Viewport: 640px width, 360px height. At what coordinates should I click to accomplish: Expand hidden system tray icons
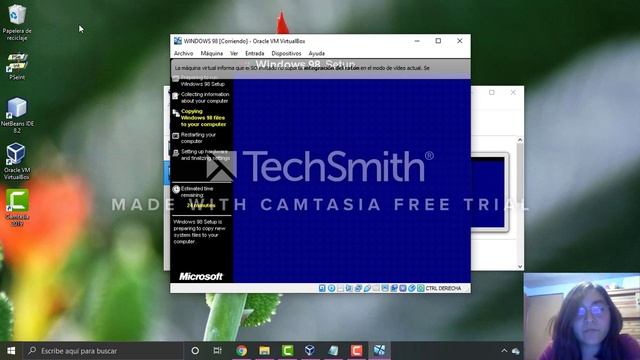point(504,351)
